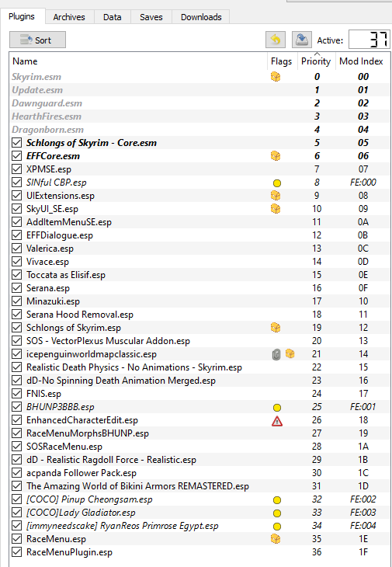
Task: Open the Data tab
Action: pyautogui.click(x=113, y=17)
